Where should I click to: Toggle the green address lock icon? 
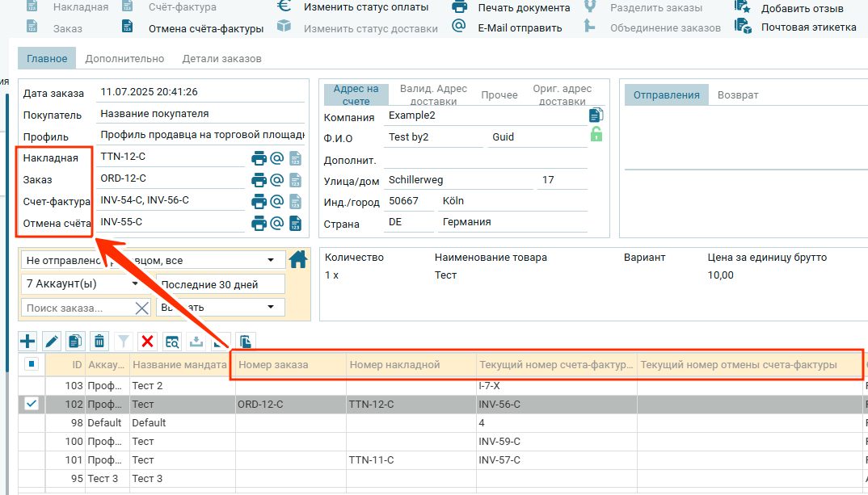click(x=596, y=135)
